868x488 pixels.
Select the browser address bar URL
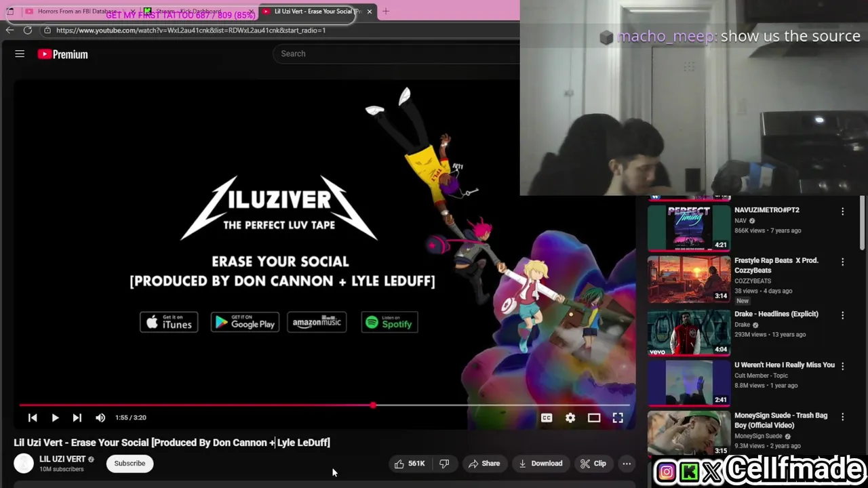[191, 30]
